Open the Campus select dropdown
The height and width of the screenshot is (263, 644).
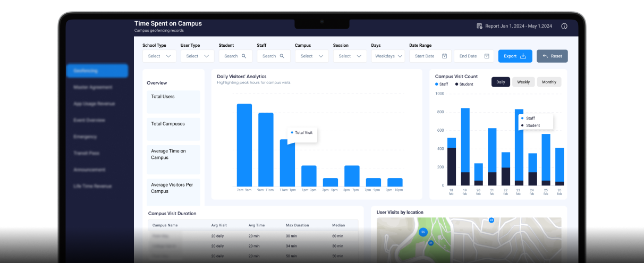click(x=312, y=56)
